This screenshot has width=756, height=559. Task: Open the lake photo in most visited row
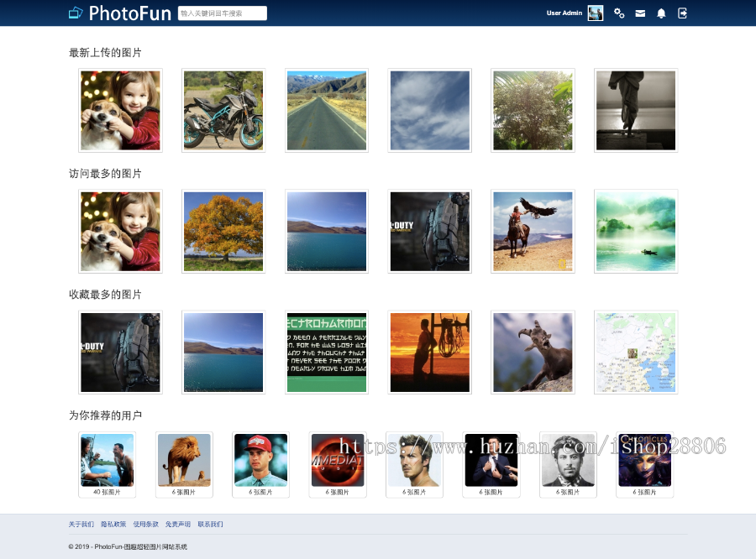point(327,232)
